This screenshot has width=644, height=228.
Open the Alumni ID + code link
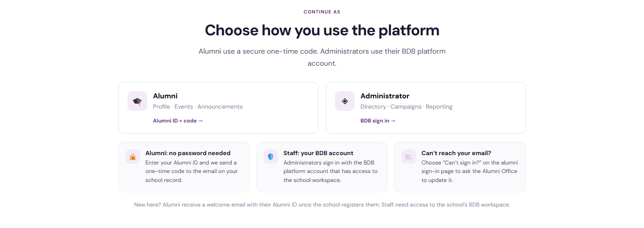(x=178, y=121)
